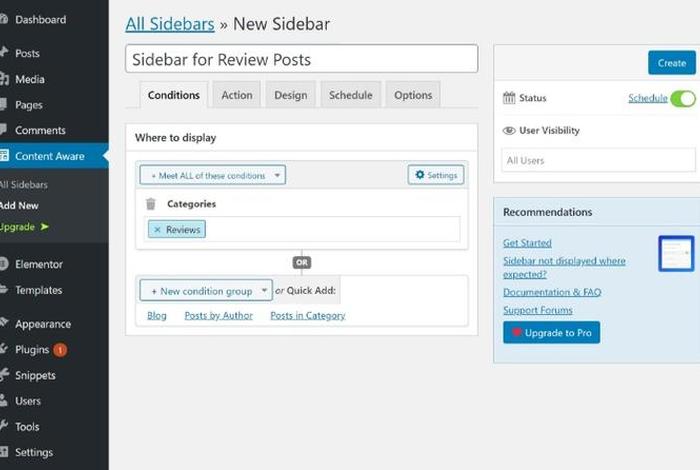Switch to the Design tab

(x=291, y=95)
